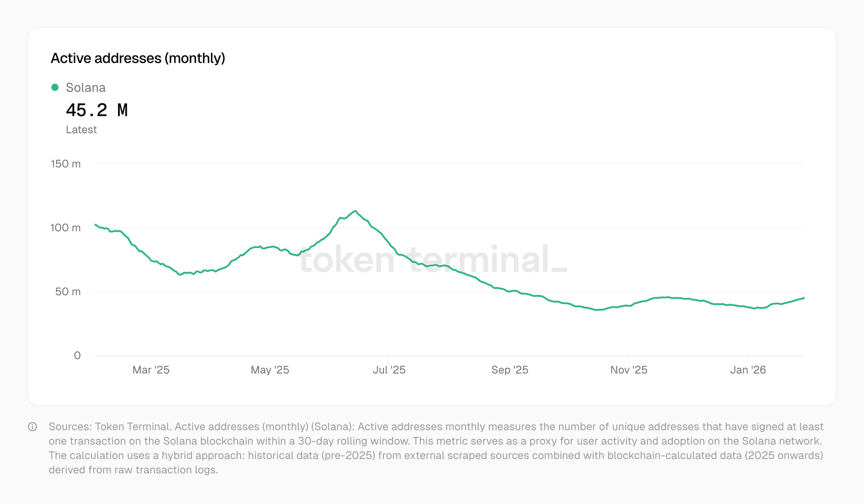Image resolution: width=864 pixels, height=504 pixels.
Task: Click the Sep '25 axis label
Action: tap(509, 370)
